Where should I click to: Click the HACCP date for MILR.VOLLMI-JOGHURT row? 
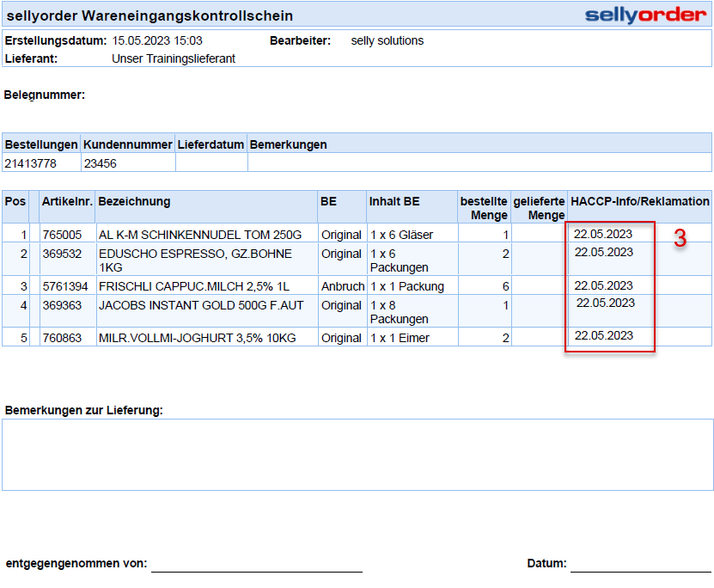[x=603, y=335]
